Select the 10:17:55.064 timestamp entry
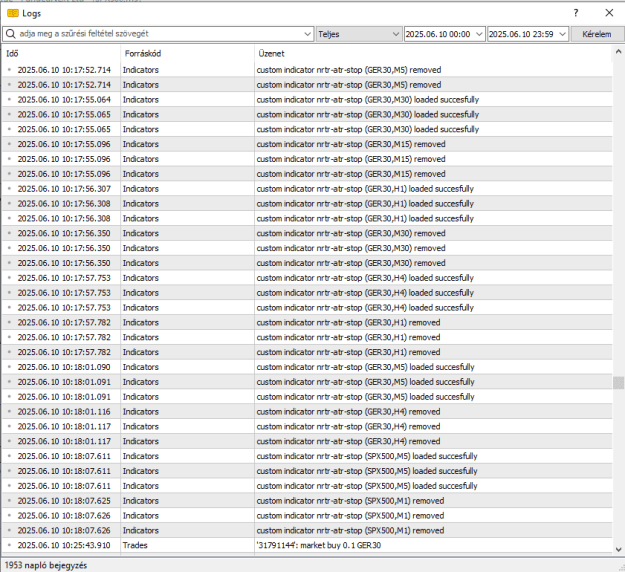This screenshot has height=572, width=625. (x=64, y=100)
